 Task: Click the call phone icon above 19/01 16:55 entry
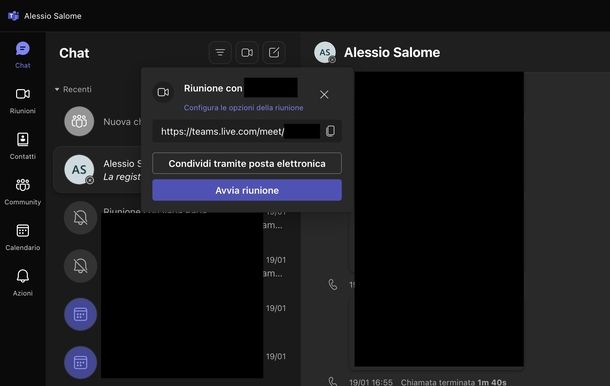point(333,284)
